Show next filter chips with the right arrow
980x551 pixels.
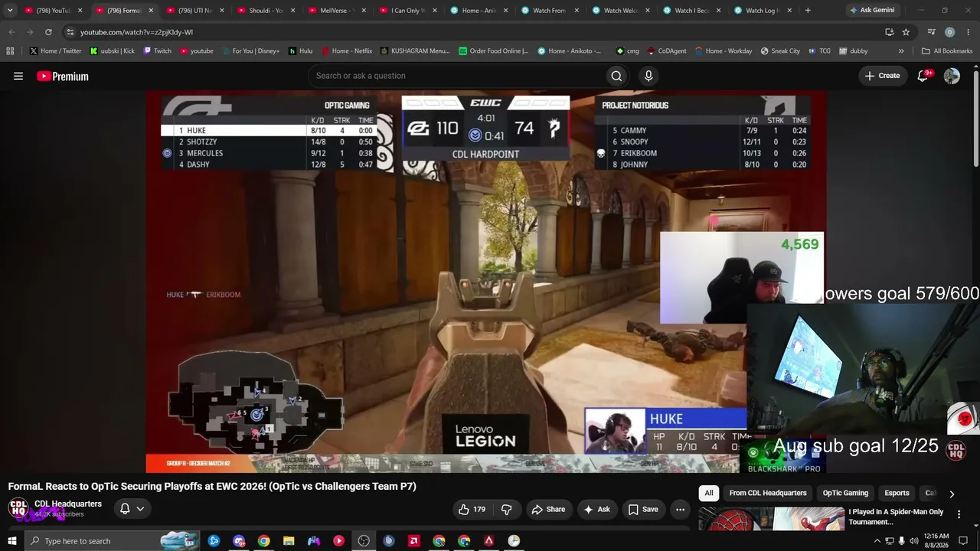pyautogui.click(x=952, y=494)
